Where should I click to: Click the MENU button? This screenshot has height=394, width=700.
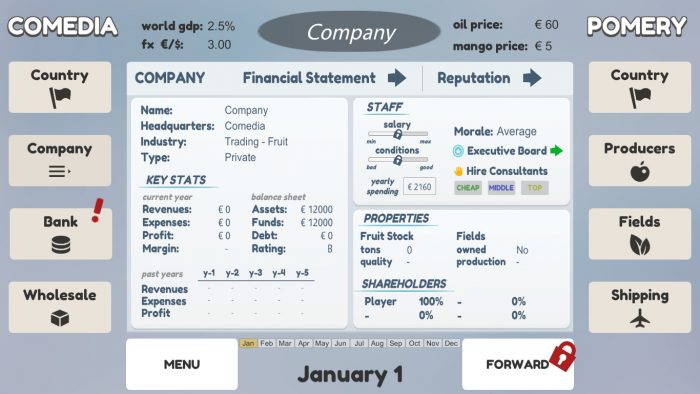coord(182,364)
